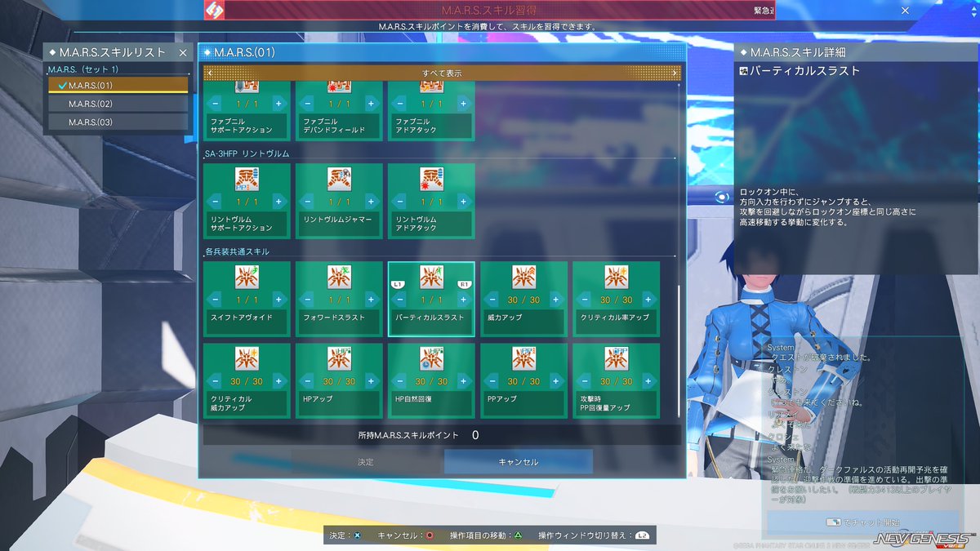
Task: Select the クリティカル率アップ skill icon
Action: click(616, 278)
